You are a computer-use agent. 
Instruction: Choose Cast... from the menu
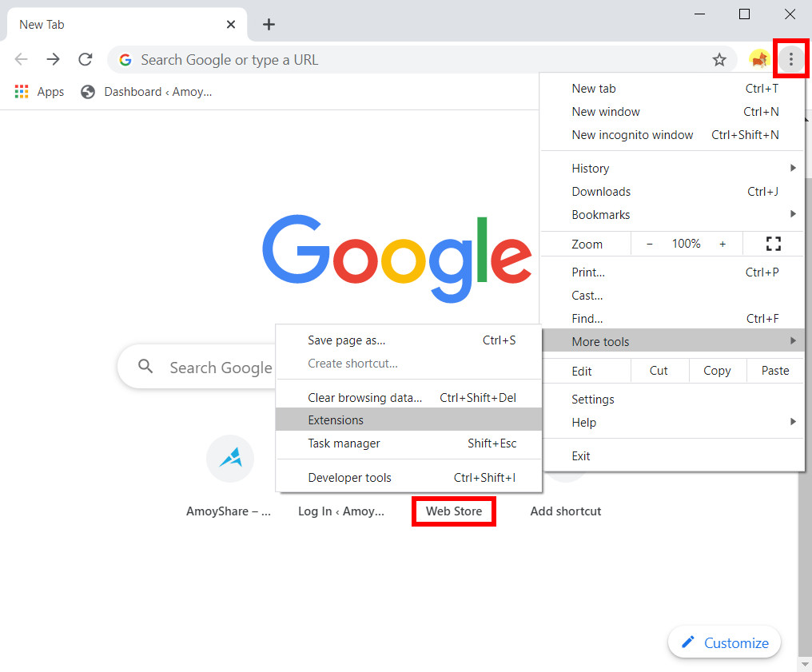pos(673,296)
